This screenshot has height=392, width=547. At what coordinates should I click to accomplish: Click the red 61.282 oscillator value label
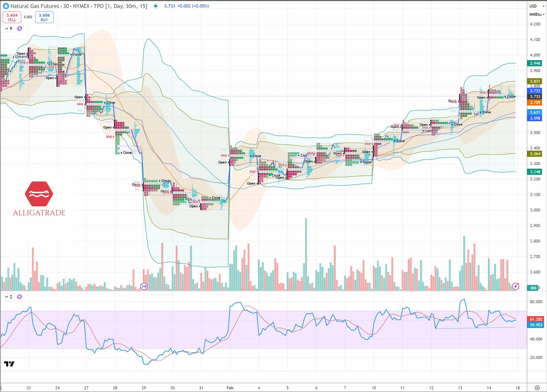[536, 319]
